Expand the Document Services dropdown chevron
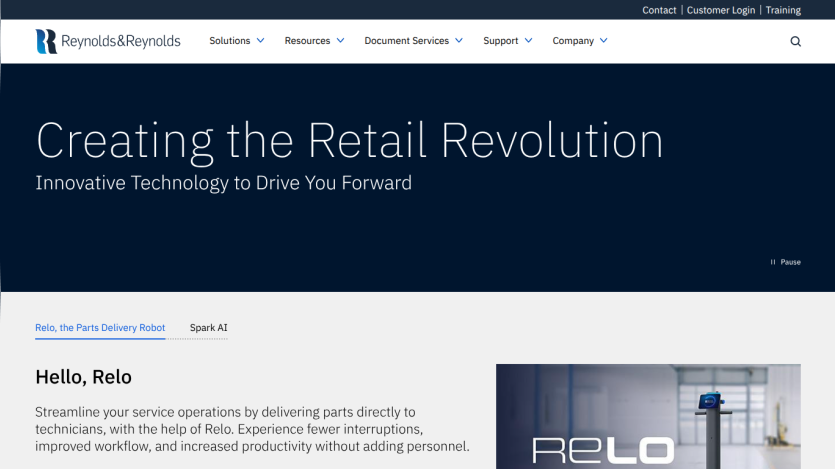This screenshot has width=835, height=469. coord(459,40)
